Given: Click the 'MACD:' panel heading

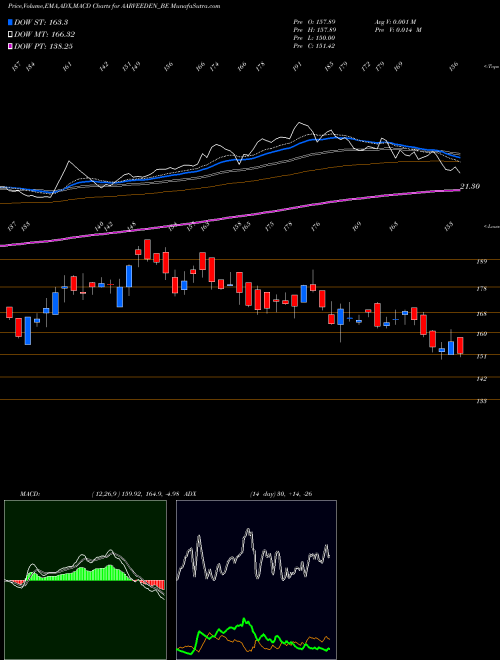Looking at the screenshot, I should pyautogui.click(x=30, y=494).
